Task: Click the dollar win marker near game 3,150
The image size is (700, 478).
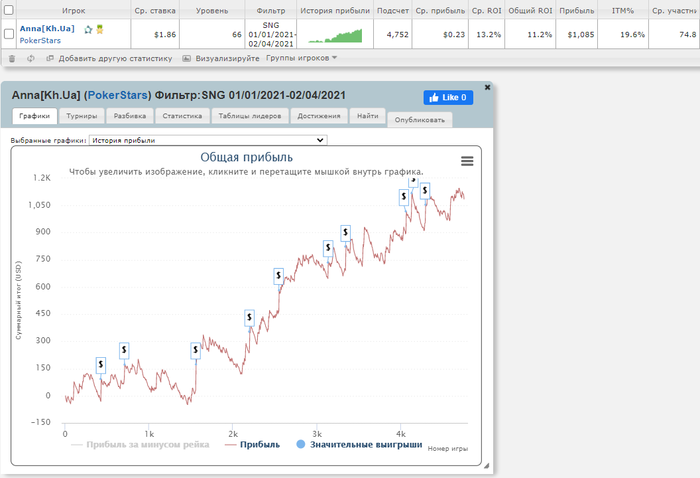Action: pos(328,248)
